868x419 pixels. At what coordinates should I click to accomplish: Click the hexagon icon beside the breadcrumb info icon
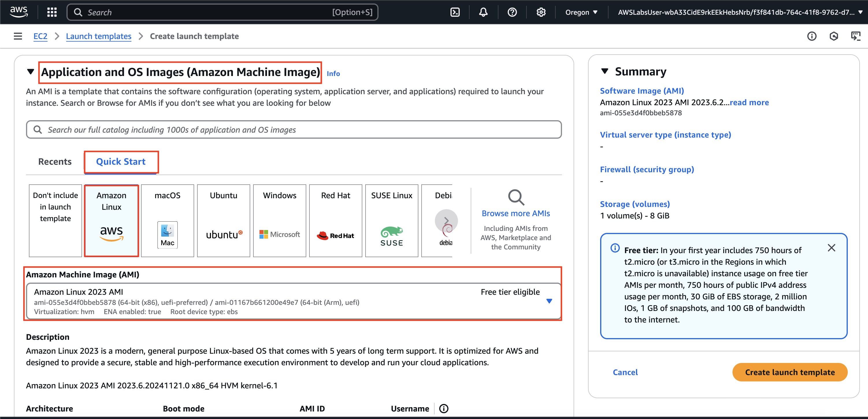tap(834, 36)
